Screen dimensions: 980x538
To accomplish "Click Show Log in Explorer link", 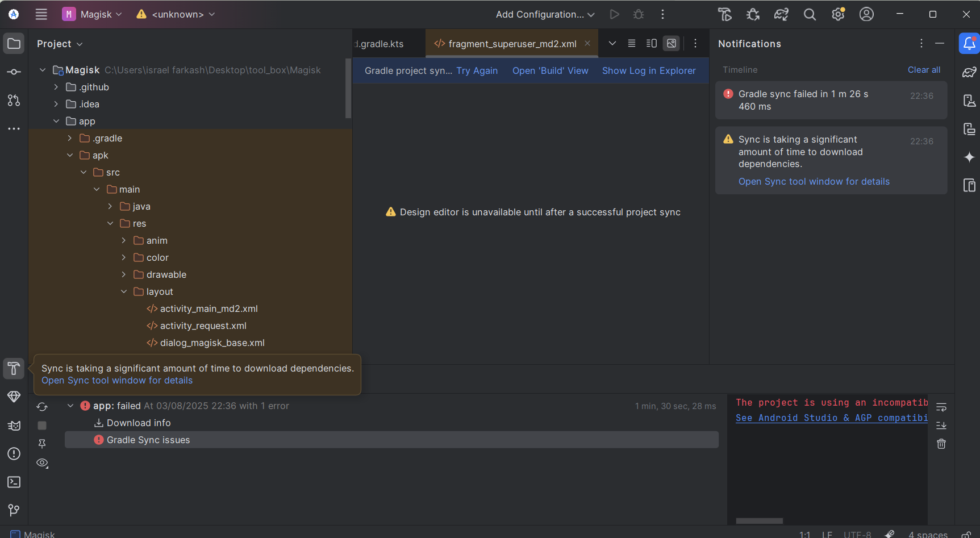I will (x=649, y=70).
